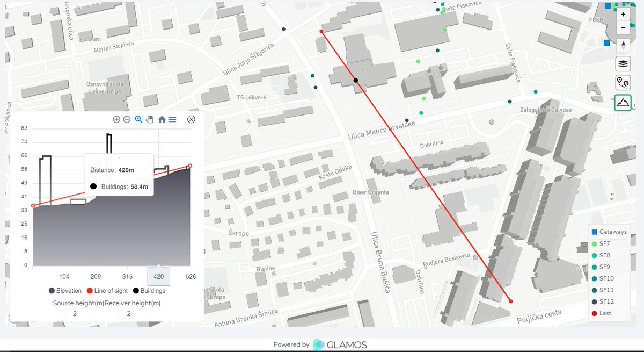This screenshot has height=352, width=644.
Task: Reset the chart view with the home icon
Action: click(x=162, y=119)
